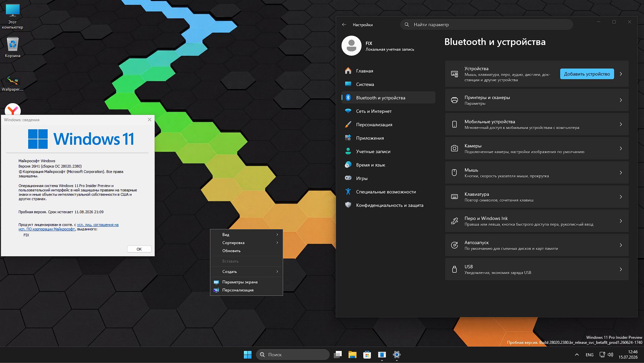
Task: Click OK in Windows сведения dialog
Action: coord(139,249)
